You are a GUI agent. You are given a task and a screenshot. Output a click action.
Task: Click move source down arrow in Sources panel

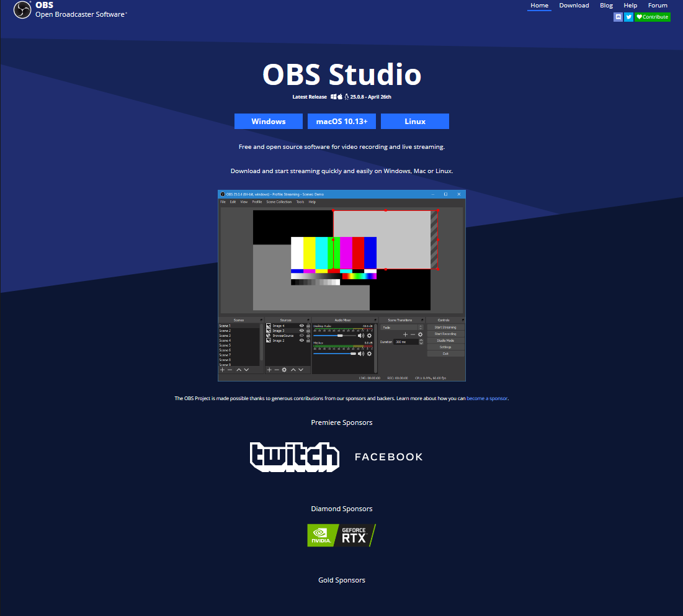tap(300, 370)
